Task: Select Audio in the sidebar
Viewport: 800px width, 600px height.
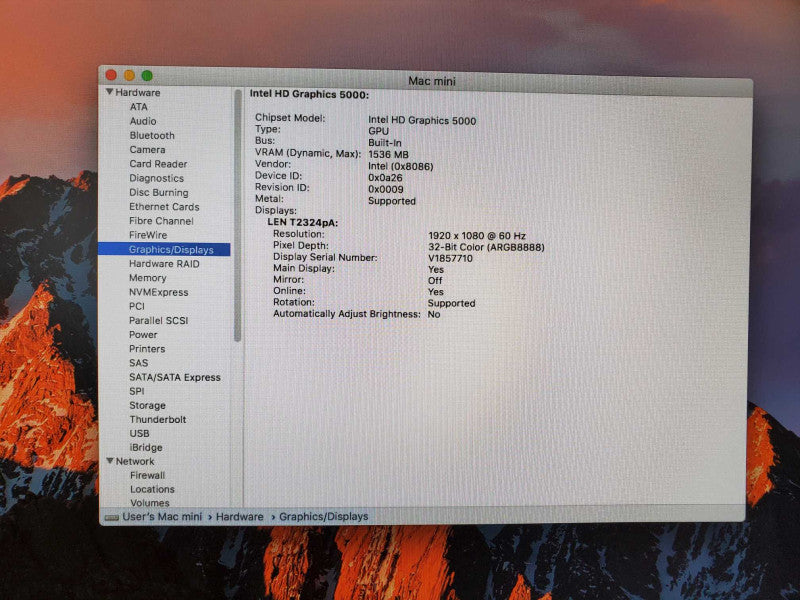Action: [x=143, y=121]
